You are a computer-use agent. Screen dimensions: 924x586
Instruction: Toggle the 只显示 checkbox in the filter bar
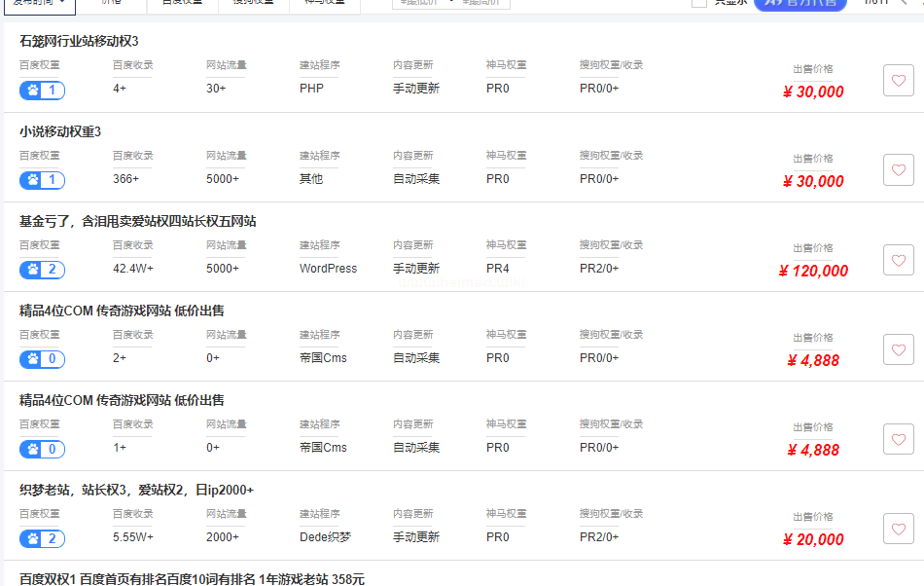(698, 3)
